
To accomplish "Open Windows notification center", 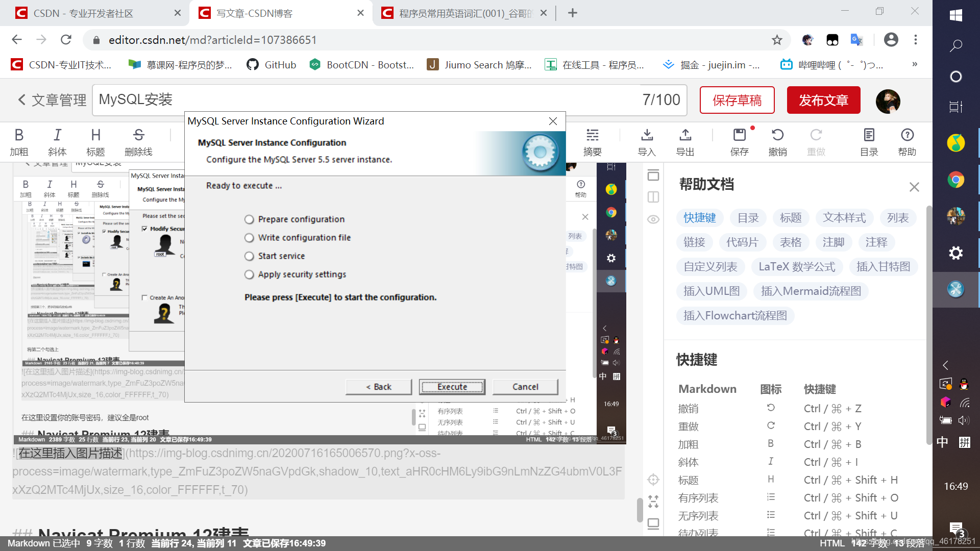I will [x=956, y=530].
